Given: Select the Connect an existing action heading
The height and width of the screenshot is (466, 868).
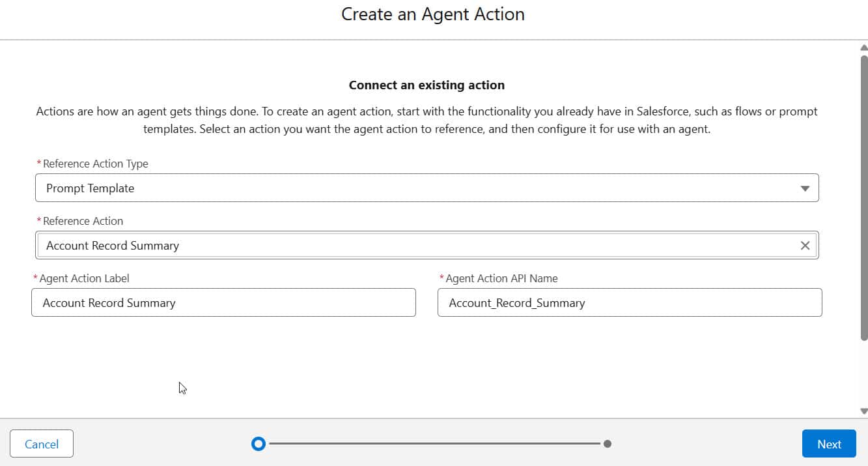Looking at the screenshot, I should (427, 85).
